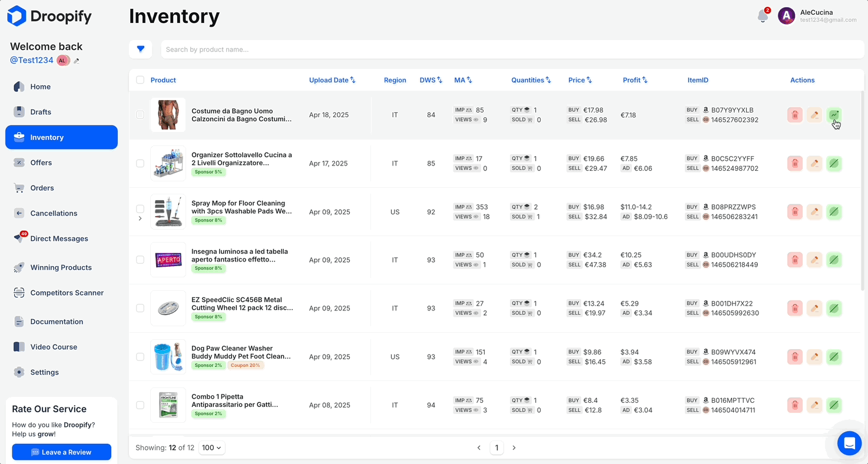Sort inventory by MA
Screen dimensions: 868x464
point(463,80)
